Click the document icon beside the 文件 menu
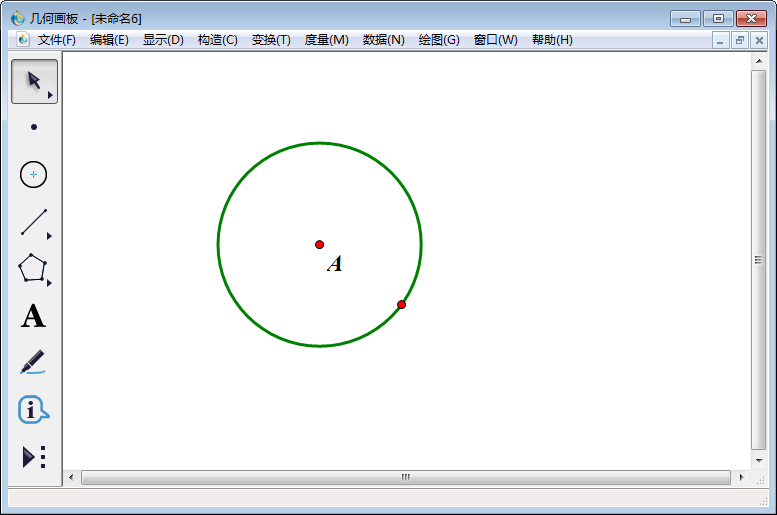Screen dimensions: 777x515 click(23, 39)
